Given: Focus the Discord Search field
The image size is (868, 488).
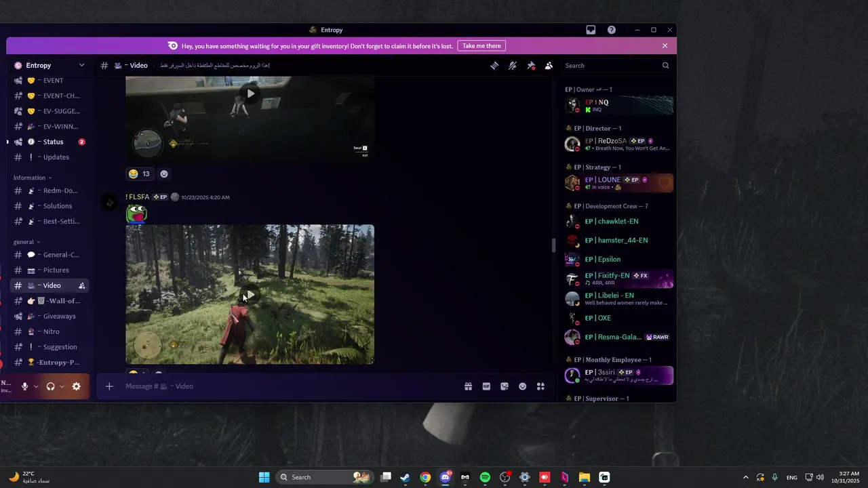Looking at the screenshot, I should click(x=616, y=66).
